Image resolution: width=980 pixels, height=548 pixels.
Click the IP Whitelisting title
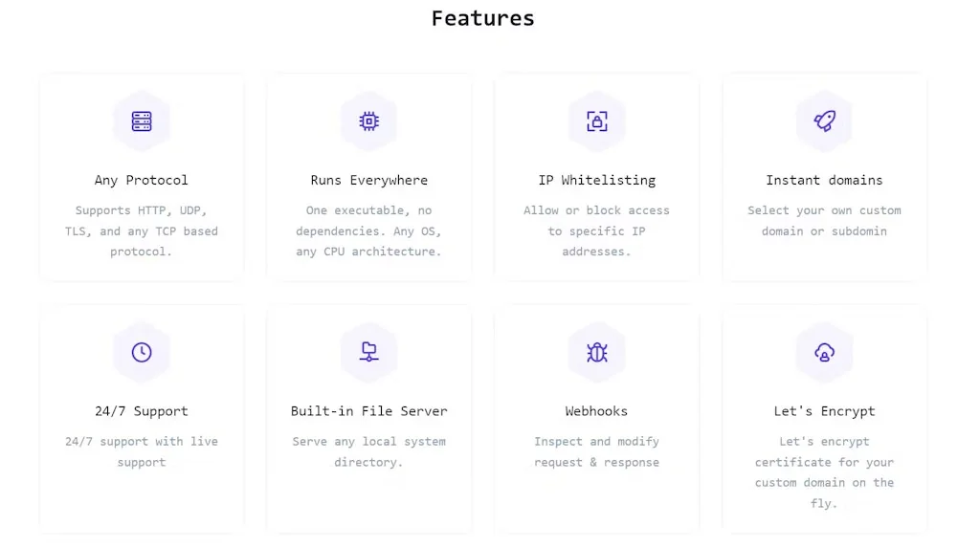[596, 180]
